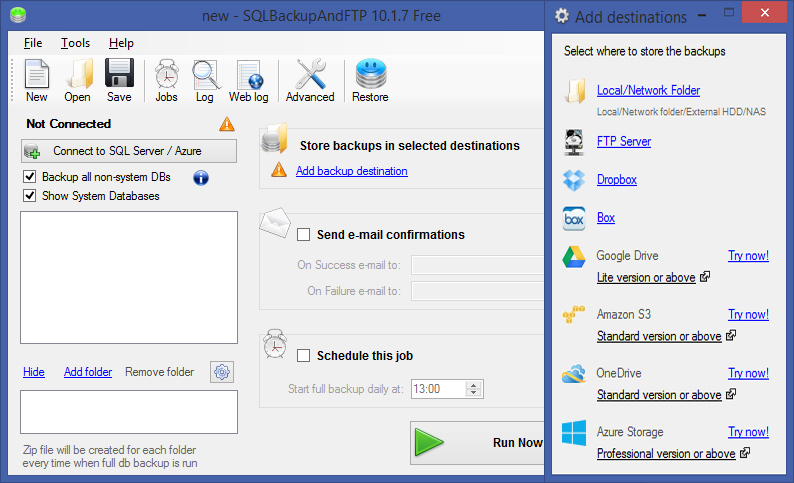
Task: Uncheck Backup all non-system DBs
Action: [x=29, y=177]
